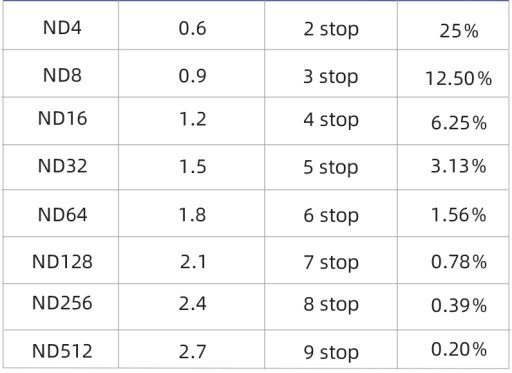
Task: Click the 12.50% value
Action: tap(459, 79)
